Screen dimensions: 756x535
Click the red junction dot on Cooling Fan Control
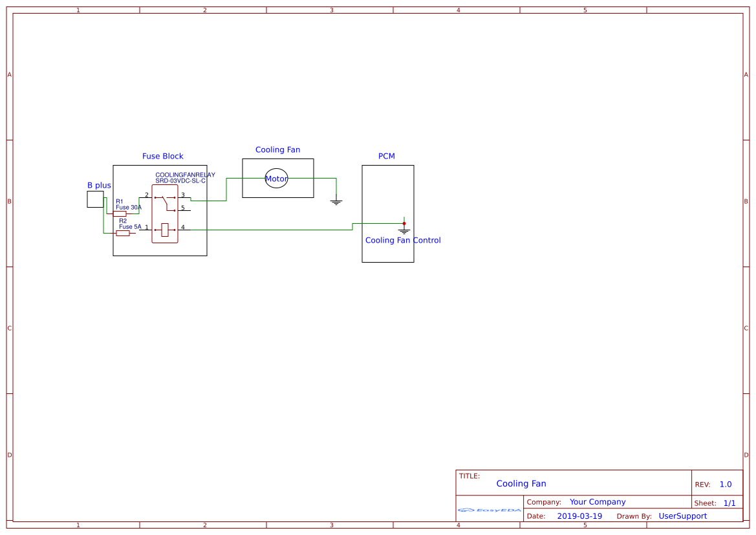coord(404,223)
